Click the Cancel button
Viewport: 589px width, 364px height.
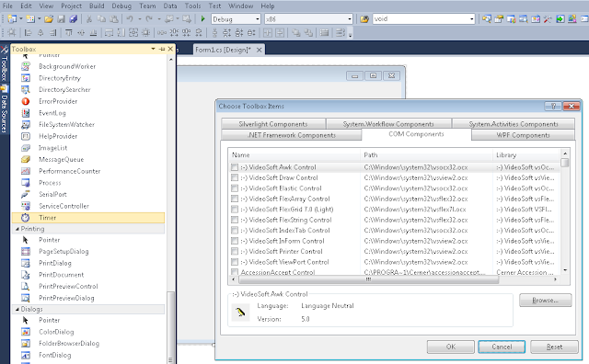pyautogui.click(x=502, y=347)
